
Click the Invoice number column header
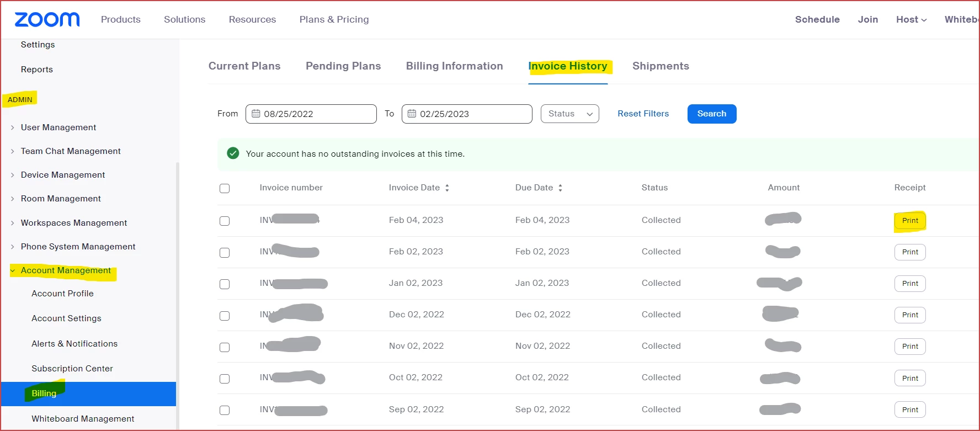point(291,188)
